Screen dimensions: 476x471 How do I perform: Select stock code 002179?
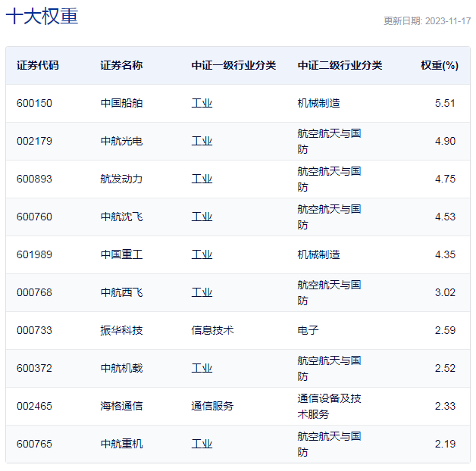[34, 141]
